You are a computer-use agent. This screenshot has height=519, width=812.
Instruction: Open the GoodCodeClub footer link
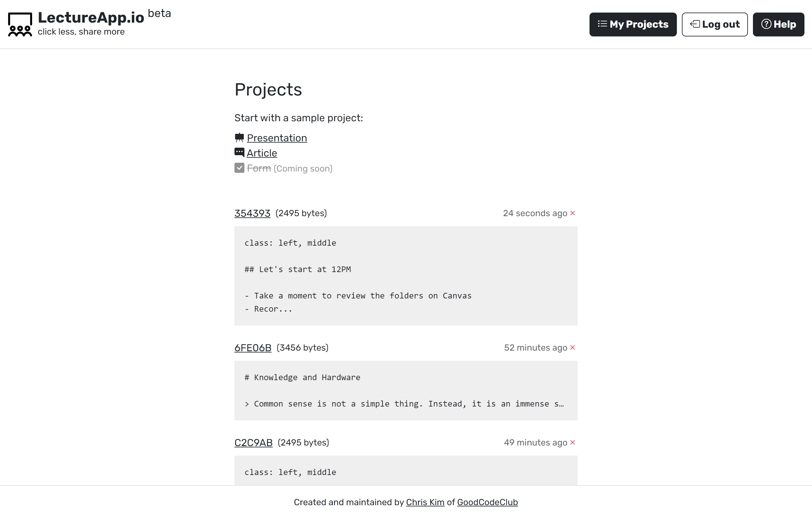coord(487,502)
